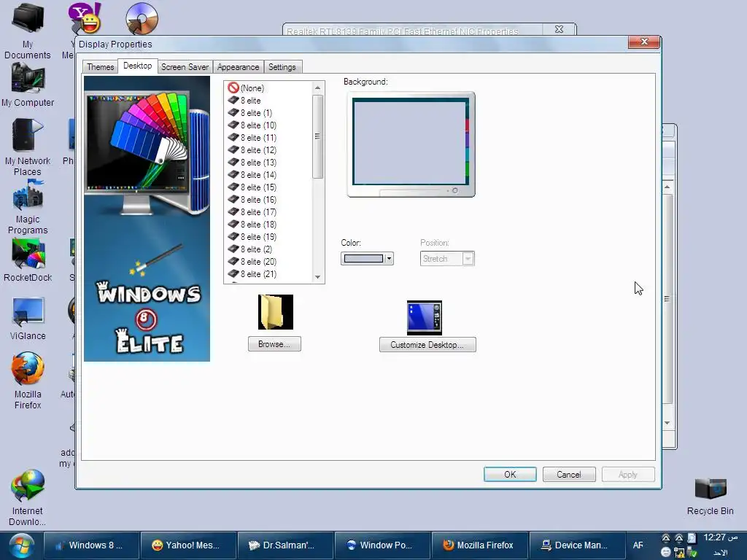Screen dimensions: 747x560
Task: Open Yahoo Messenger desktop icon
Action: 85,18
